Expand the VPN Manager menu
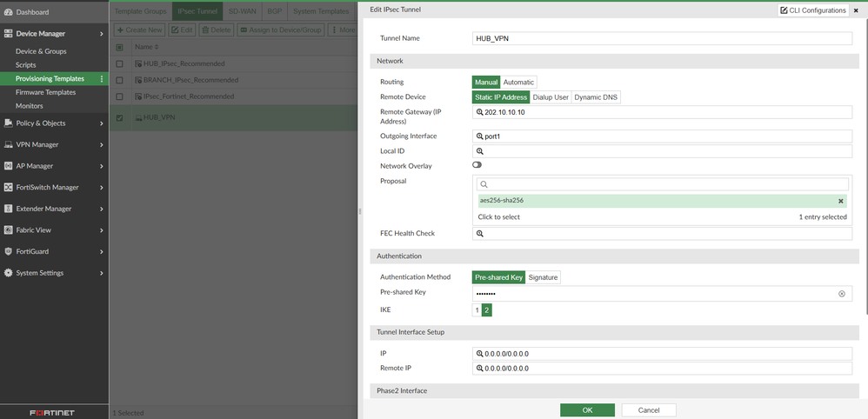868x419 pixels. [x=101, y=145]
